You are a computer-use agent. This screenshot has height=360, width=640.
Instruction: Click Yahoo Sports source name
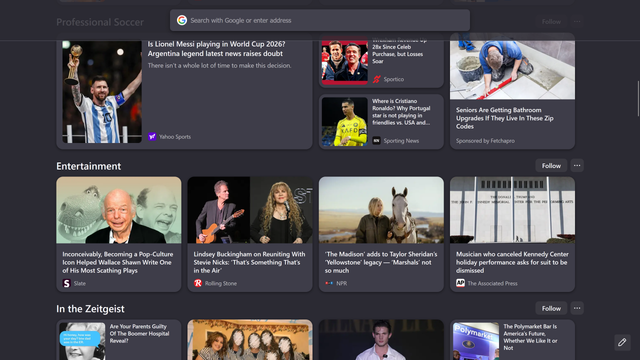pyautogui.click(x=175, y=137)
